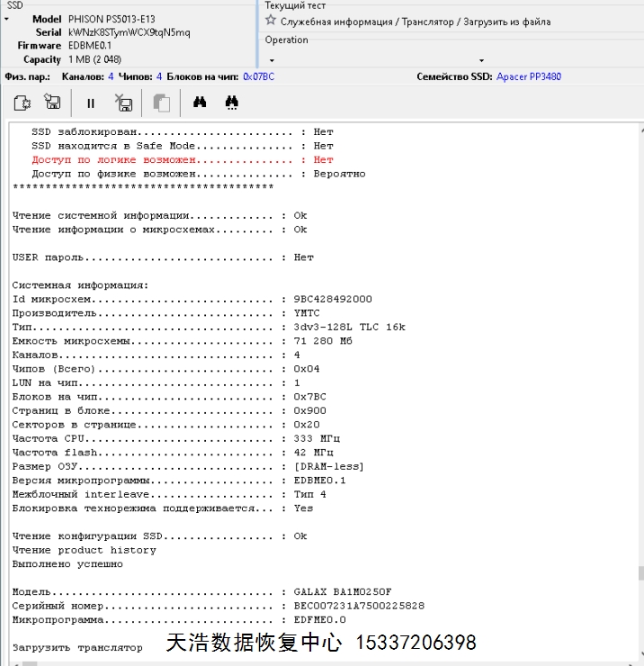Open search with the first binoculars icon
This screenshot has width=644, height=666.
click(200, 103)
